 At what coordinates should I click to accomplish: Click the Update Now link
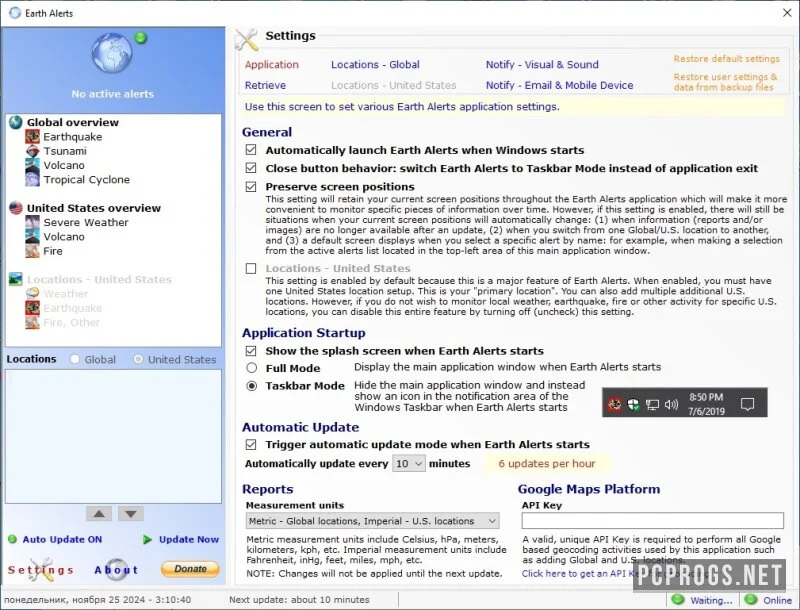click(x=189, y=539)
